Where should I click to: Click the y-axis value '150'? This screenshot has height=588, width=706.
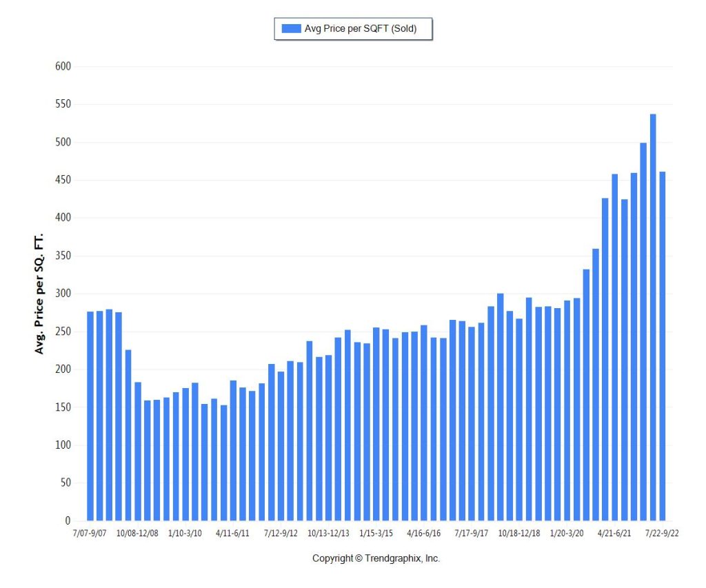click(63, 407)
